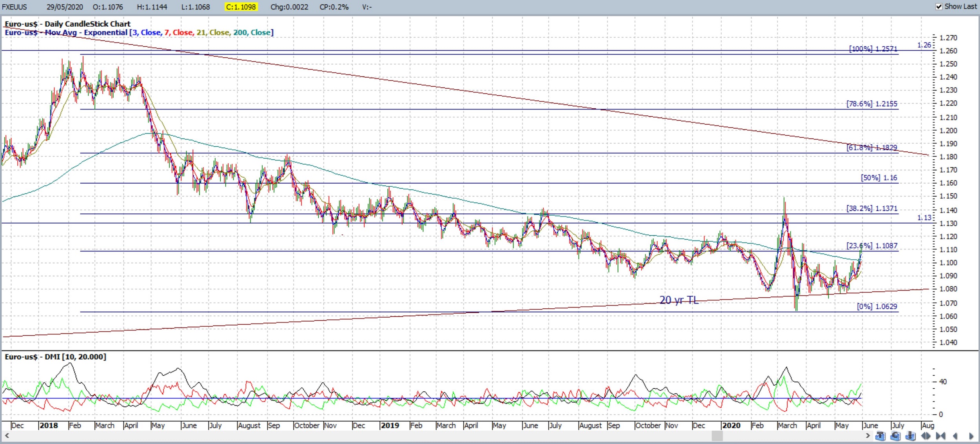Toggle the Show Last checkbox

[939, 7]
